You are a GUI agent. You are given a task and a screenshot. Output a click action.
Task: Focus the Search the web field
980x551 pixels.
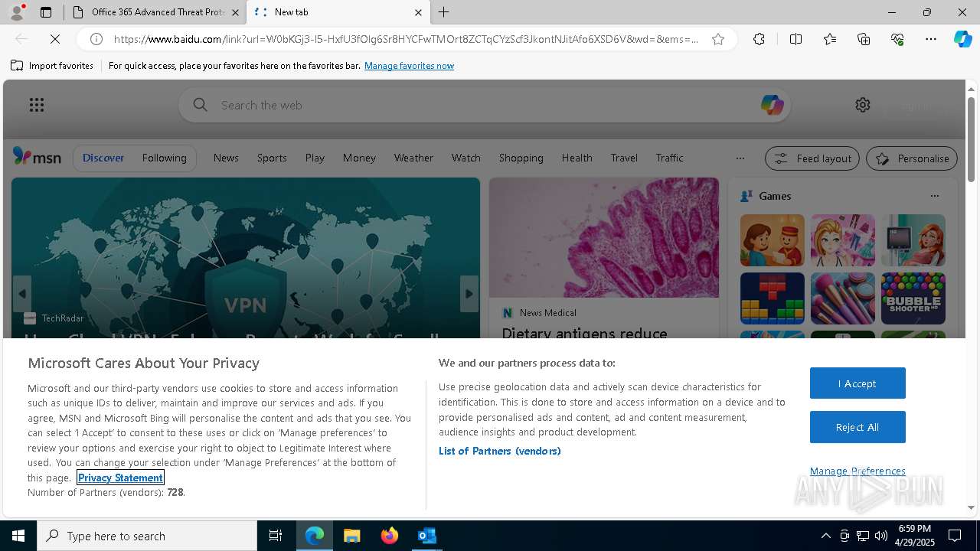[485, 105]
